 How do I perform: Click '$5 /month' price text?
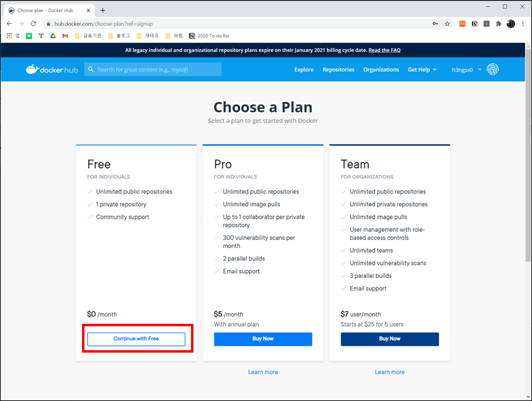pyautogui.click(x=229, y=314)
